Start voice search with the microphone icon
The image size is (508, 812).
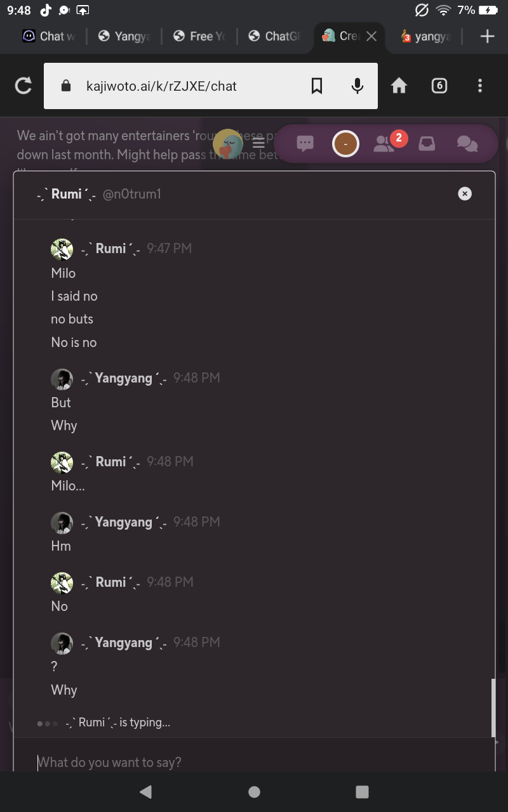click(358, 86)
